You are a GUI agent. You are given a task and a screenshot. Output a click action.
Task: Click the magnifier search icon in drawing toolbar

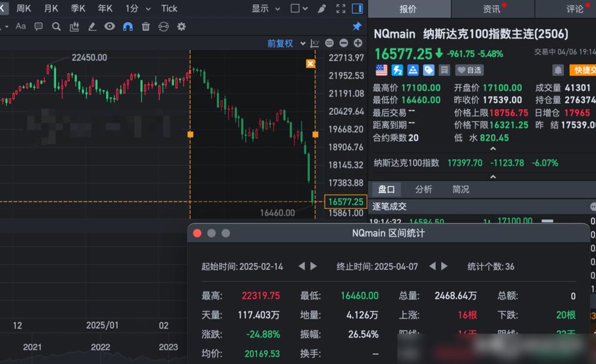click(56, 27)
